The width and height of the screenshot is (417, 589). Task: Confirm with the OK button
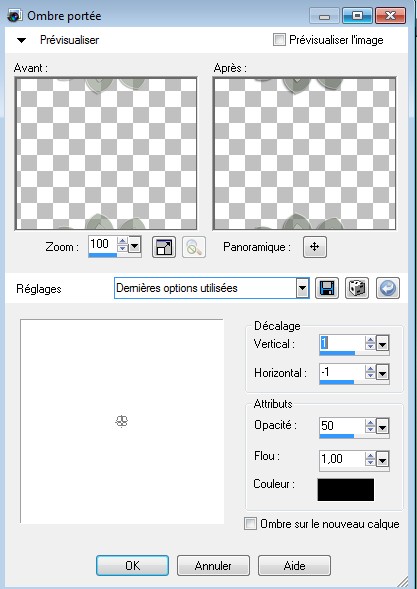(132, 566)
